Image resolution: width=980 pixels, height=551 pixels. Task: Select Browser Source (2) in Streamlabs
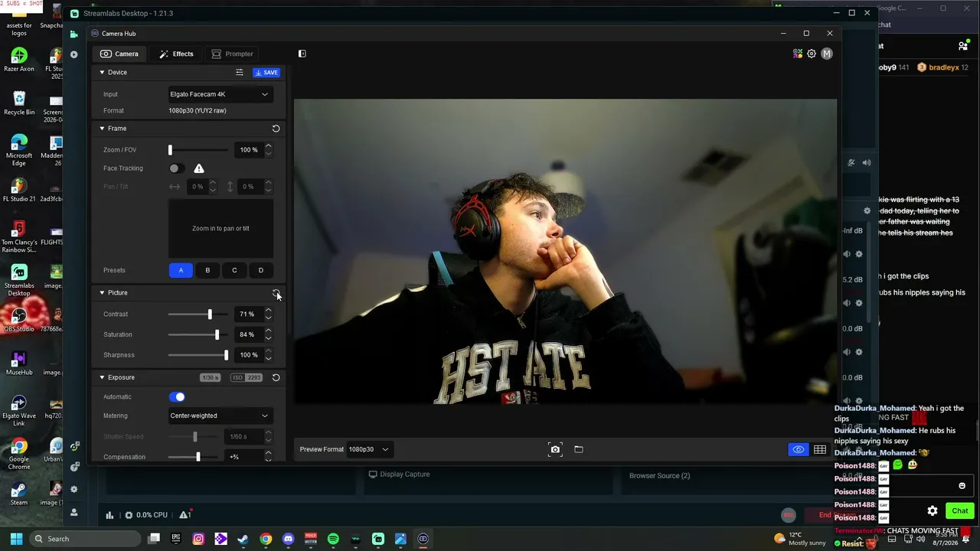(659, 476)
